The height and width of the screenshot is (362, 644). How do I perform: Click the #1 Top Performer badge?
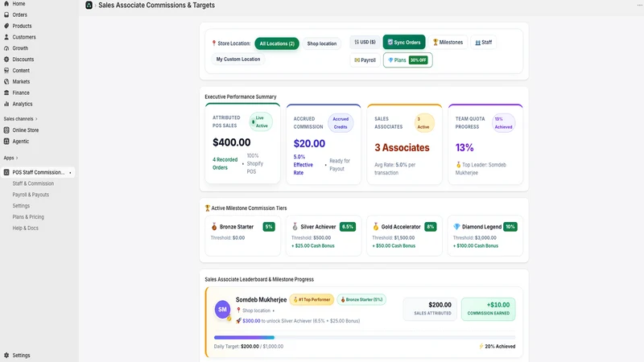point(312,299)
